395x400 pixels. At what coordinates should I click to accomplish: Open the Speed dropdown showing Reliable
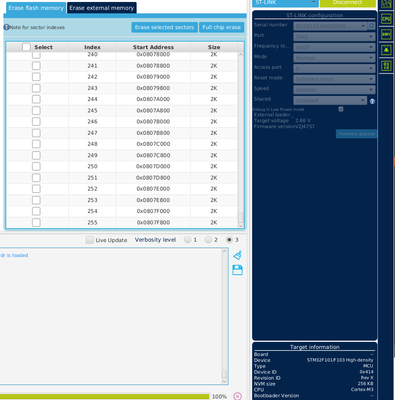click(334, 90)
